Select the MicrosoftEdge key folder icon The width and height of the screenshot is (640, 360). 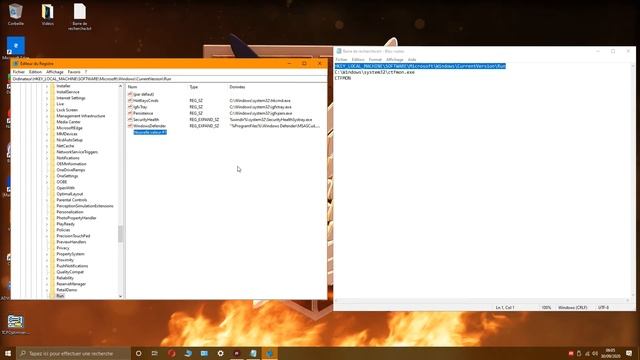tap(52, 128)
